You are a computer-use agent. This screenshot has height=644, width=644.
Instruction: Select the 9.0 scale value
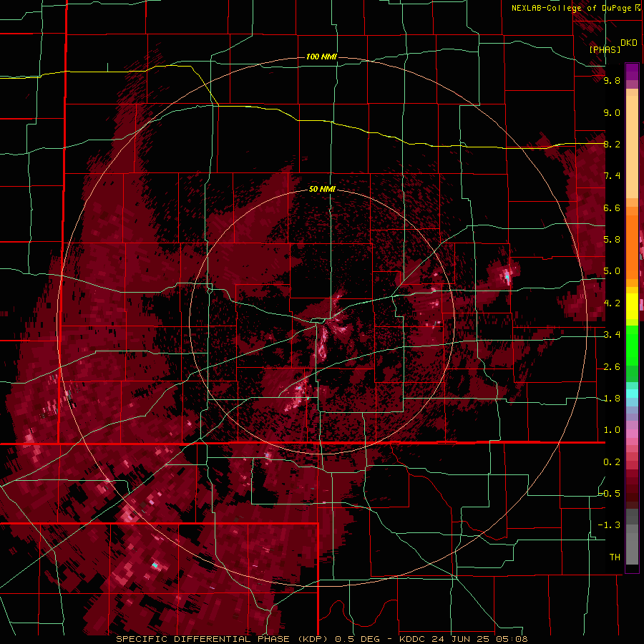(x=612, y=113)
